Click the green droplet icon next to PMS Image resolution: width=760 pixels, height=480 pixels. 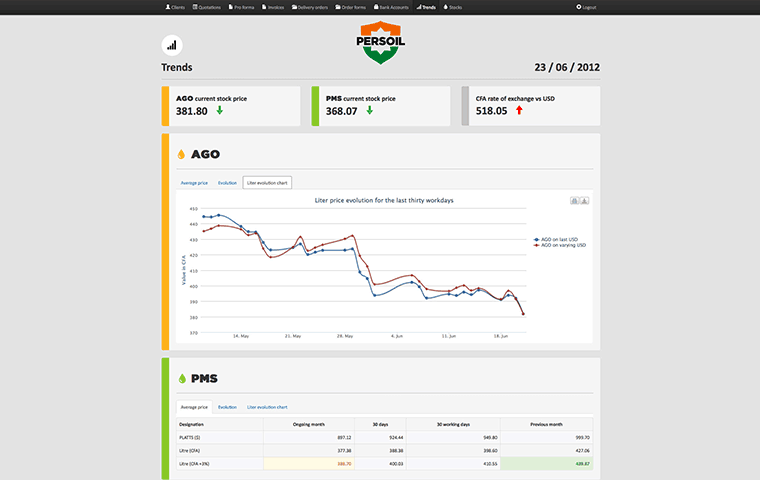[182, 378]
